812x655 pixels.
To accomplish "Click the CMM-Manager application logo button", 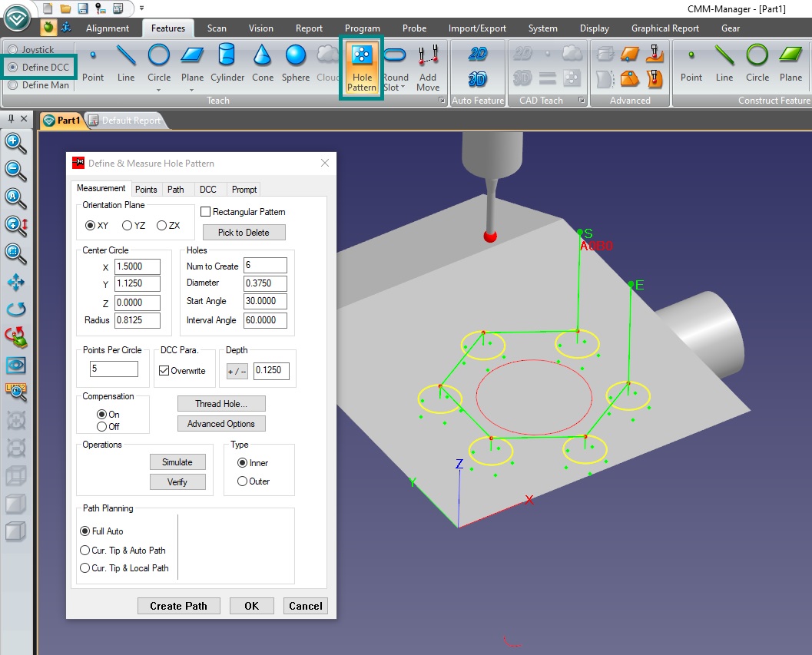I will coord(17,18).
